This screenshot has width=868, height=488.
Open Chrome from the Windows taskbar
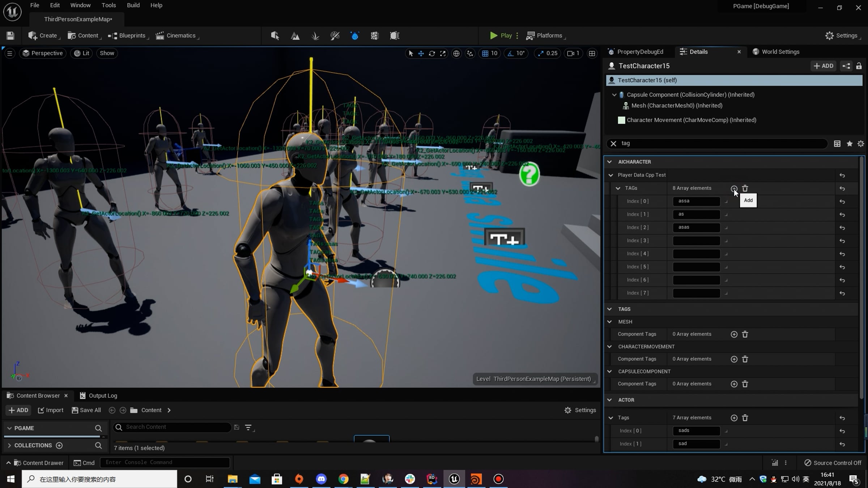point(343,479)
